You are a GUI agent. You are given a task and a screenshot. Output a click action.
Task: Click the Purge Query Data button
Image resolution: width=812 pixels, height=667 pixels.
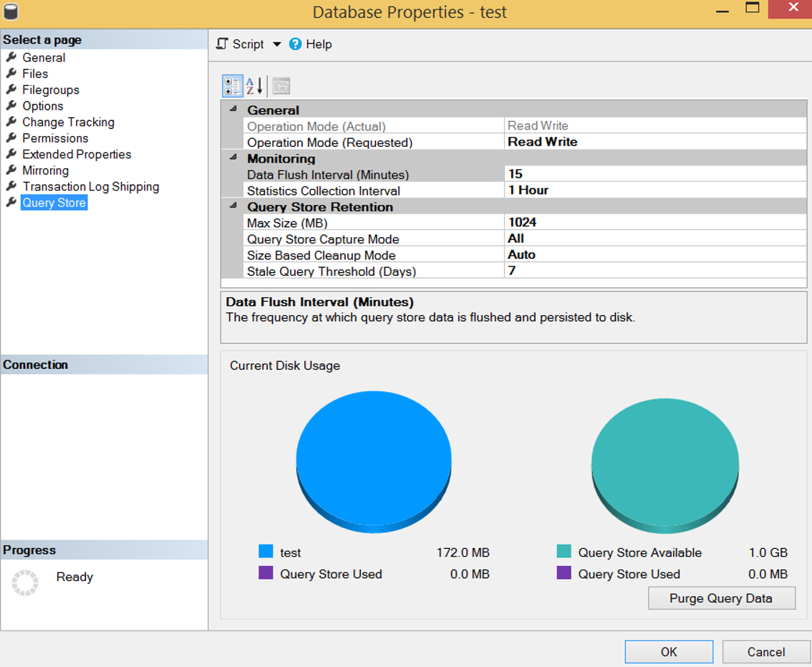coord(721,598)
